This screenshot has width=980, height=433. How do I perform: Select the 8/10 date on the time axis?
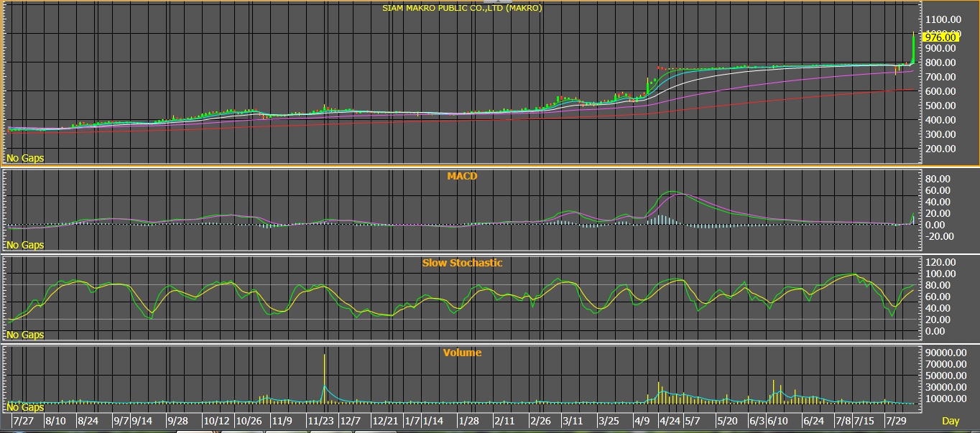click(56, 420)
